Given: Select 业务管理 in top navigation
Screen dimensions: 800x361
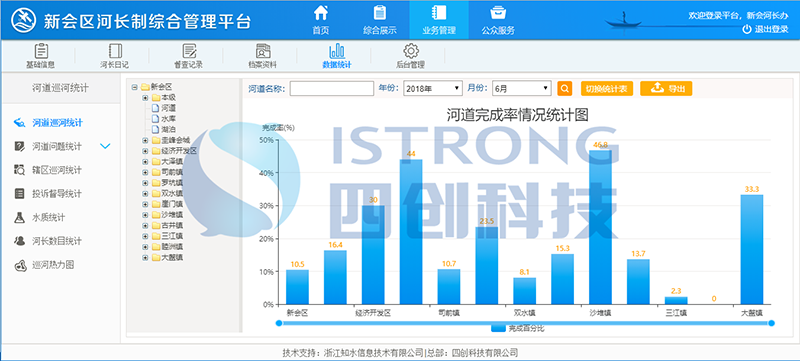Looking at the screenshot, I should click(x=439, y=20).
